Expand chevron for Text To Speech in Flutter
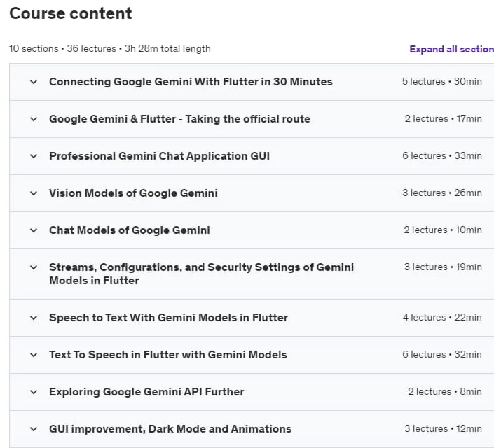Image resolution: width=494 pixels, height=448 pixels. point(34,355)
